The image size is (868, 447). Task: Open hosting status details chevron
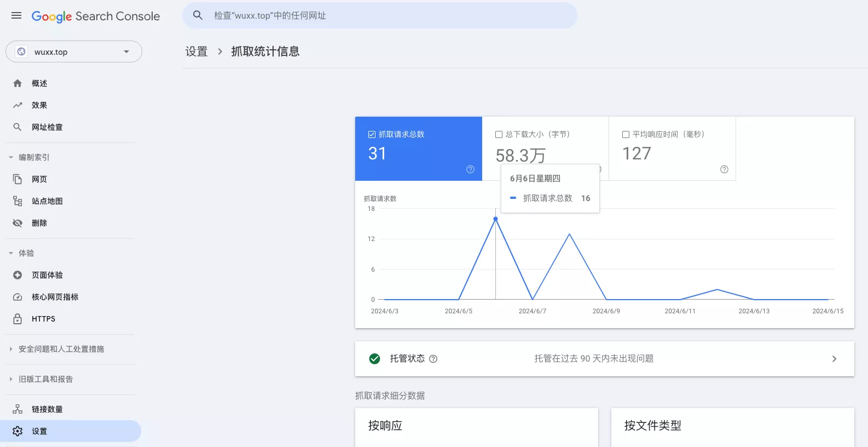click(834, 359)
